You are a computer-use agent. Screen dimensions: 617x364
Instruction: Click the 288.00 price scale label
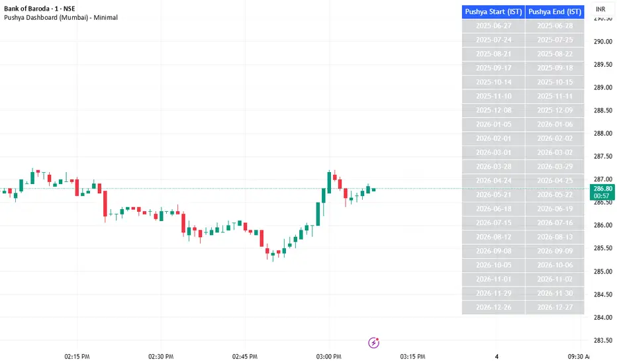[602, 134]
